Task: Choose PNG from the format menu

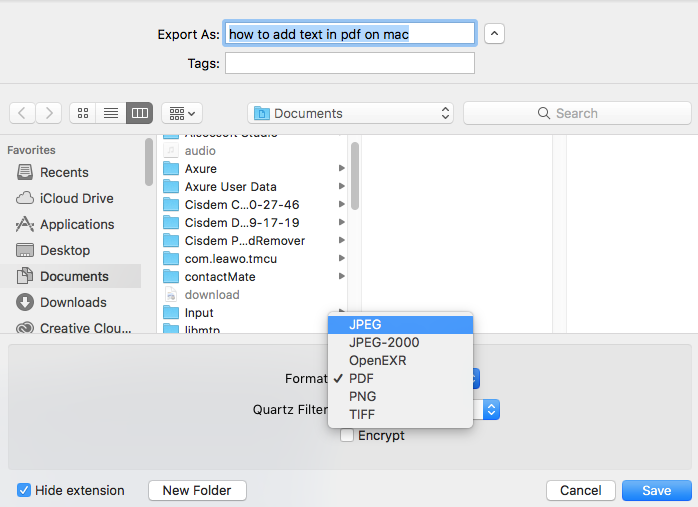Action: point(400,396)
